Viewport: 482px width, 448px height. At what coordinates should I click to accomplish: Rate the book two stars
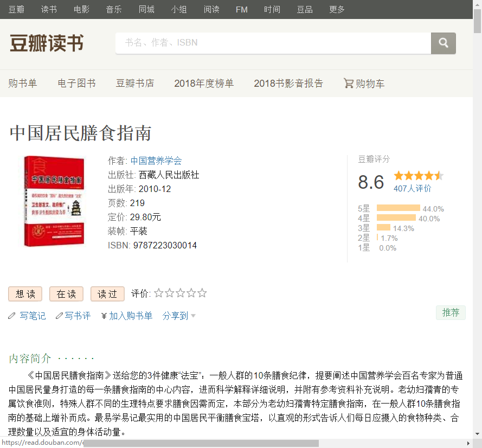coord(169,293)
